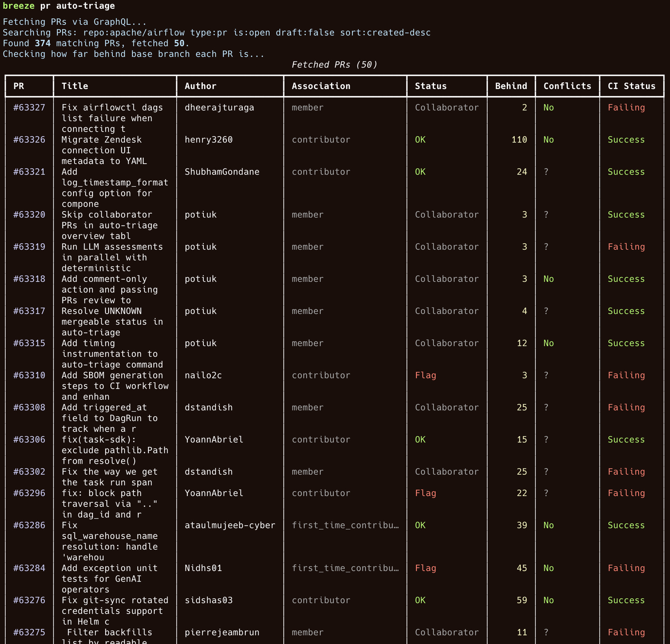Click red Flag status of #63310
The image size is (670, 644).
pos(425,375)
